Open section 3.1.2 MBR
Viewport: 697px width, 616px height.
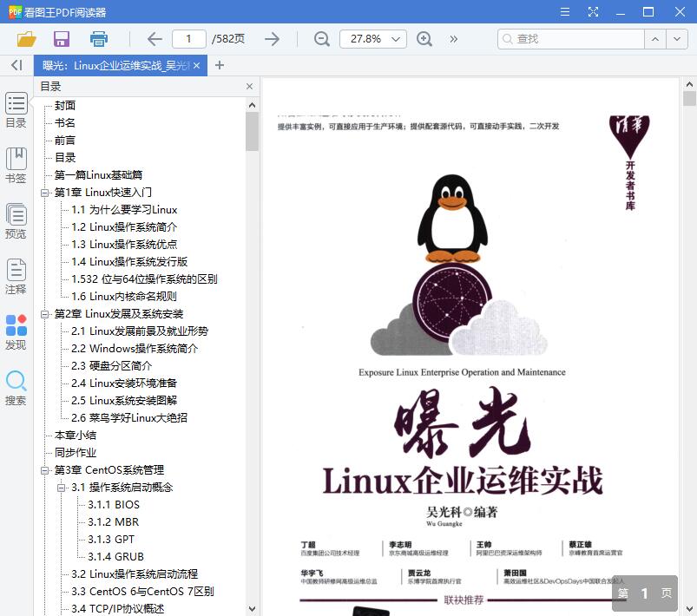coord(114,521)
